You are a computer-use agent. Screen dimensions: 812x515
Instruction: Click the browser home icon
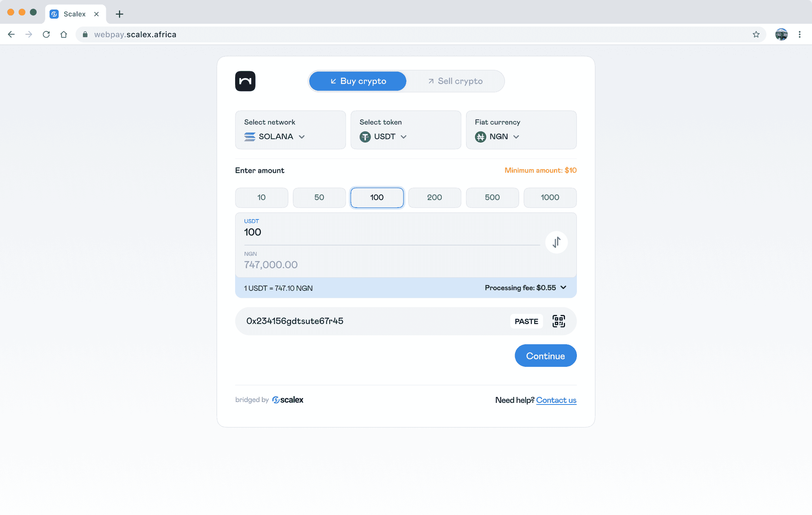64,34
